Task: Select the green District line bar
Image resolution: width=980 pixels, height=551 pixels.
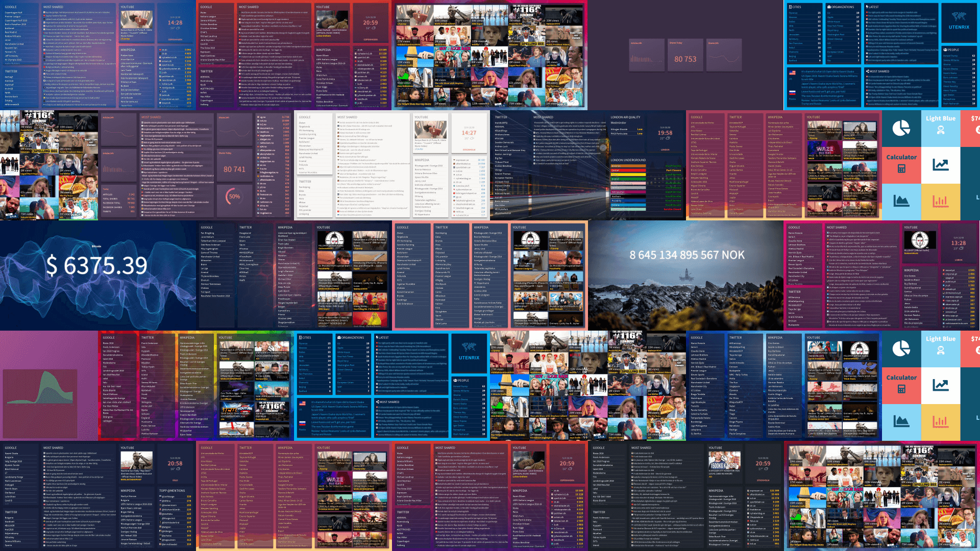Action: coord(628,179)
